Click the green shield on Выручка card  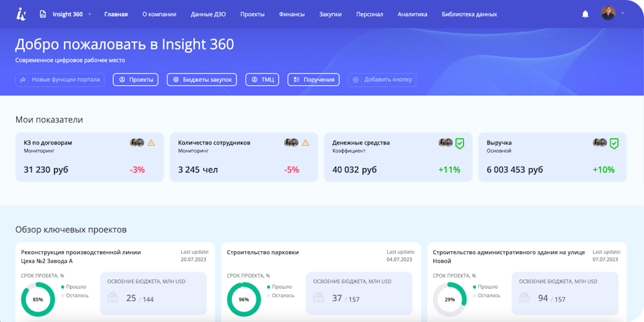pyautogui.click(x=614, y=144)
